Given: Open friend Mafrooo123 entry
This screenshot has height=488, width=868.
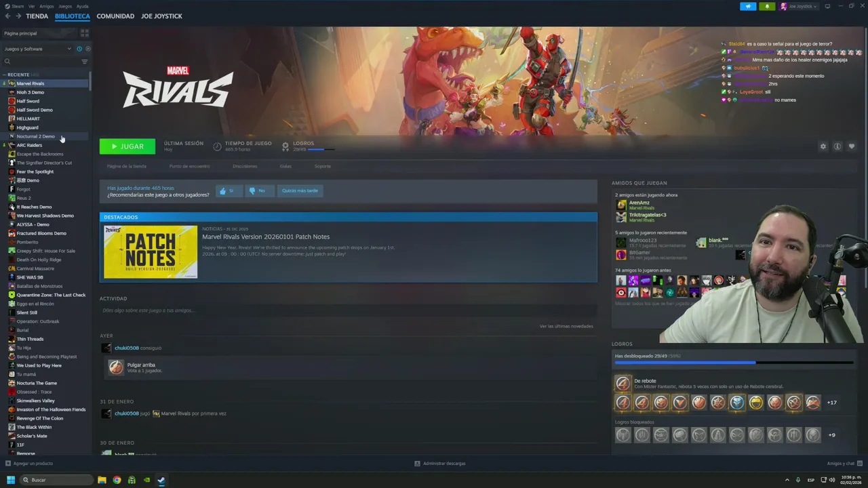Looking at the screenshot, I should point(643,240).
